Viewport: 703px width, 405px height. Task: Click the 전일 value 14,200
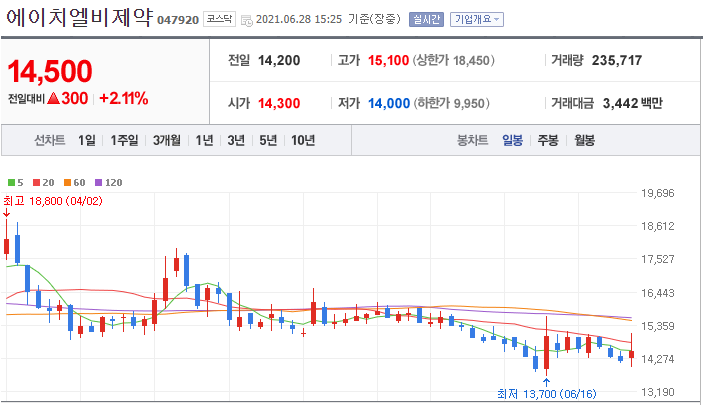coord(279,60)
